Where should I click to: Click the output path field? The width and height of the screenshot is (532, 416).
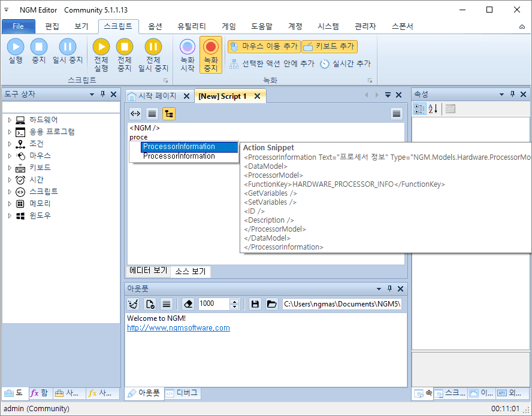pos(342,304)
